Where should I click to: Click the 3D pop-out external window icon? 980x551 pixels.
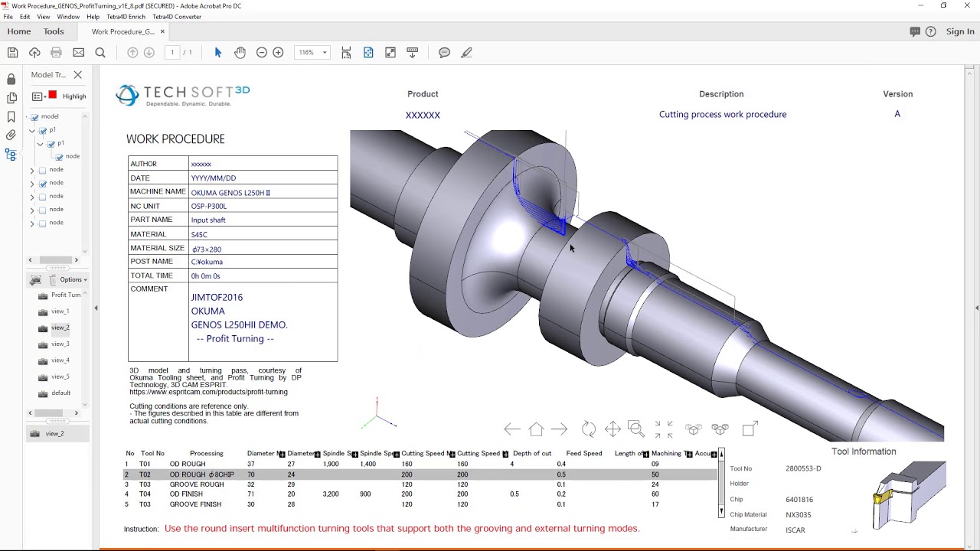(x=750, y=429)
